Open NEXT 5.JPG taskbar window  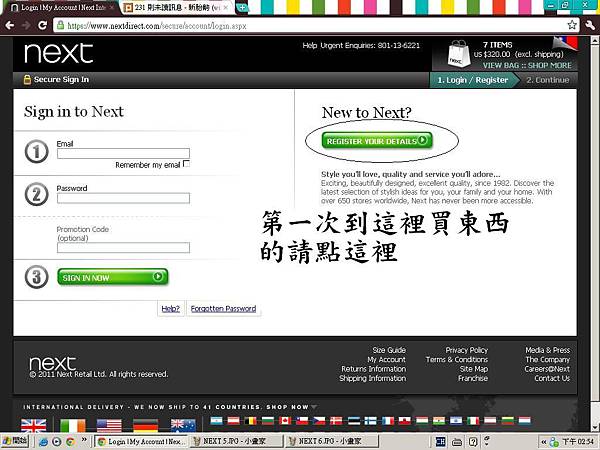coord(235,441)
